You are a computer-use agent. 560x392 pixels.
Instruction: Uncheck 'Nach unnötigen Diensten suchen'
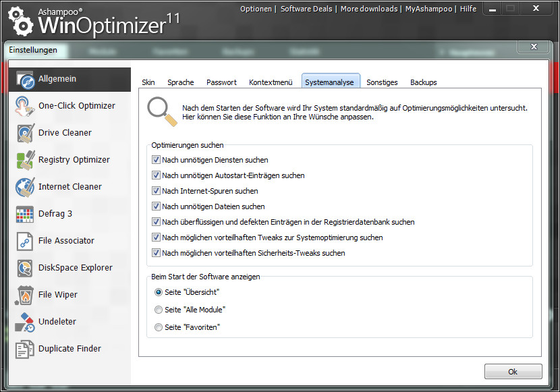[x=157, y=160]
